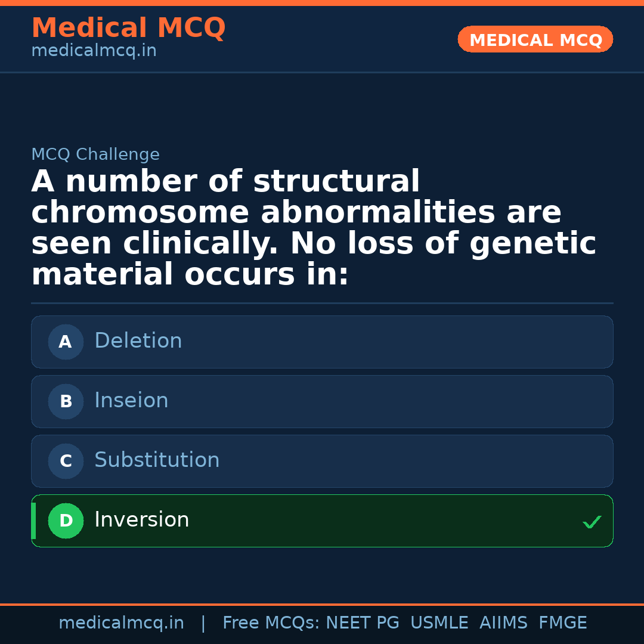Choose the Inseion answer text
The width and height of the screenshot is (644, 644).
(131, 401)
